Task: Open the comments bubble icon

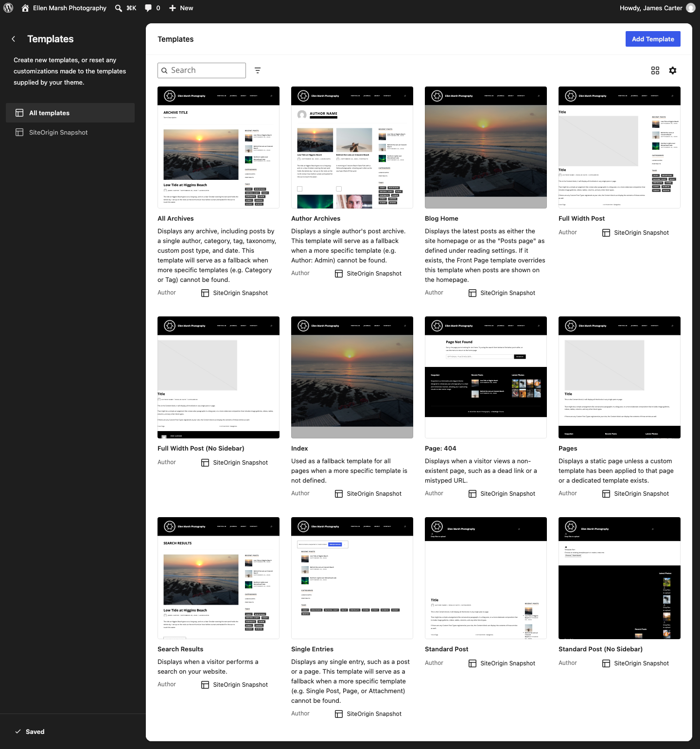Action: [x=148, y=8]
